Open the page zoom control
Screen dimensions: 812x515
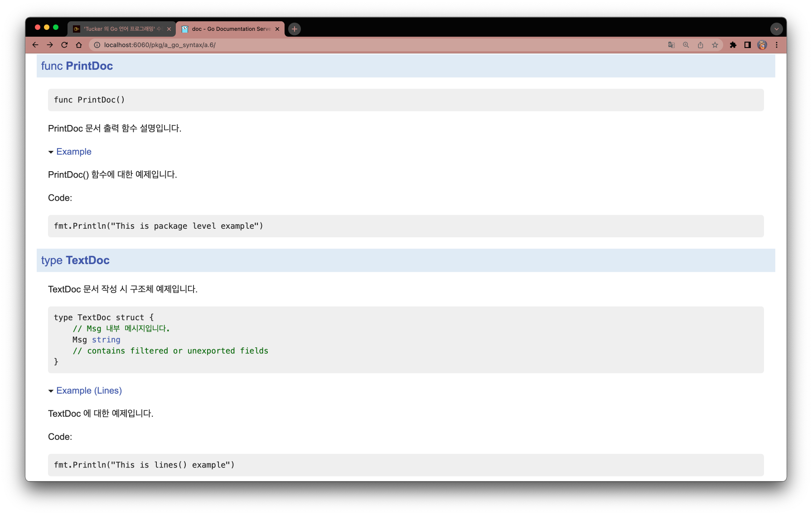point(686,45)
